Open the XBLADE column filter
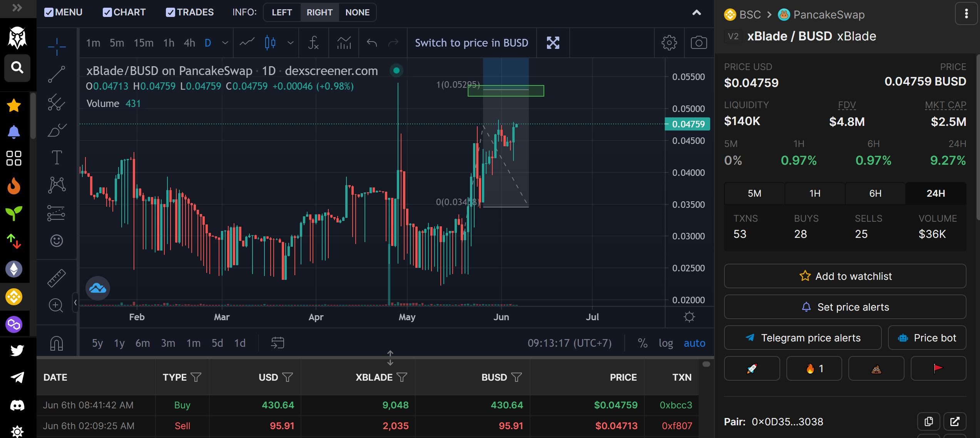Screen dimensions: 980x438 tap(402, 377)
